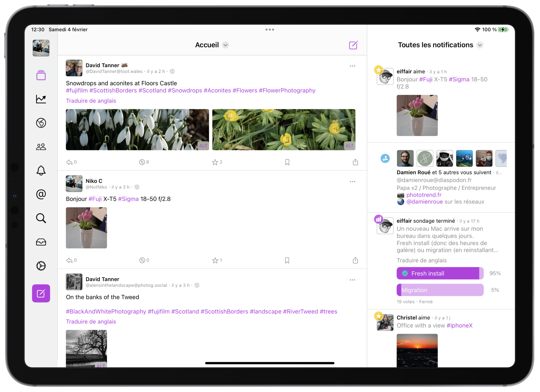Image resolution: width=540 pixels, height=392 pixels.
Task: Translate the eiffair poll notification
Action: (422, 260)
